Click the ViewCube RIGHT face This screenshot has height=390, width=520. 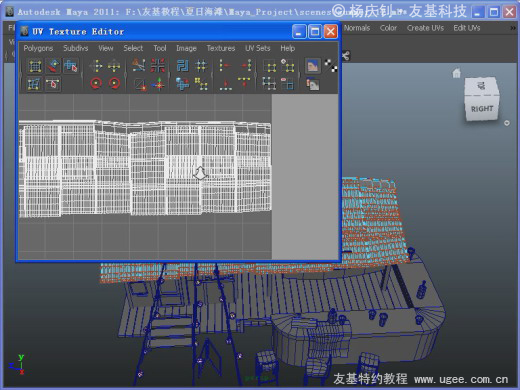(482, 109)
